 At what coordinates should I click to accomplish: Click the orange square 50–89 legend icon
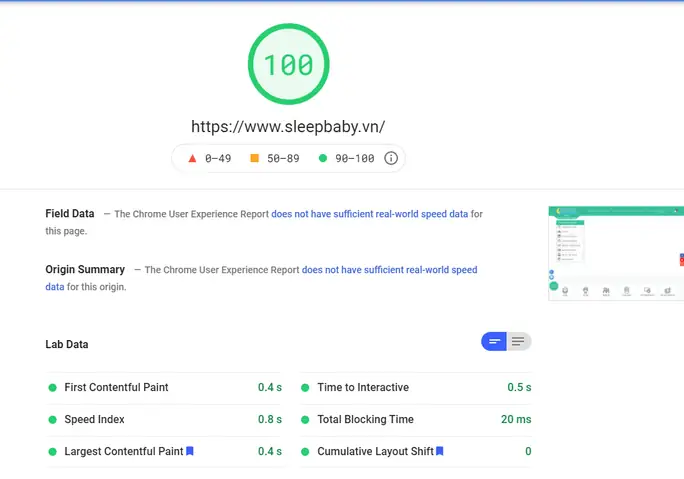coord(254,158)
